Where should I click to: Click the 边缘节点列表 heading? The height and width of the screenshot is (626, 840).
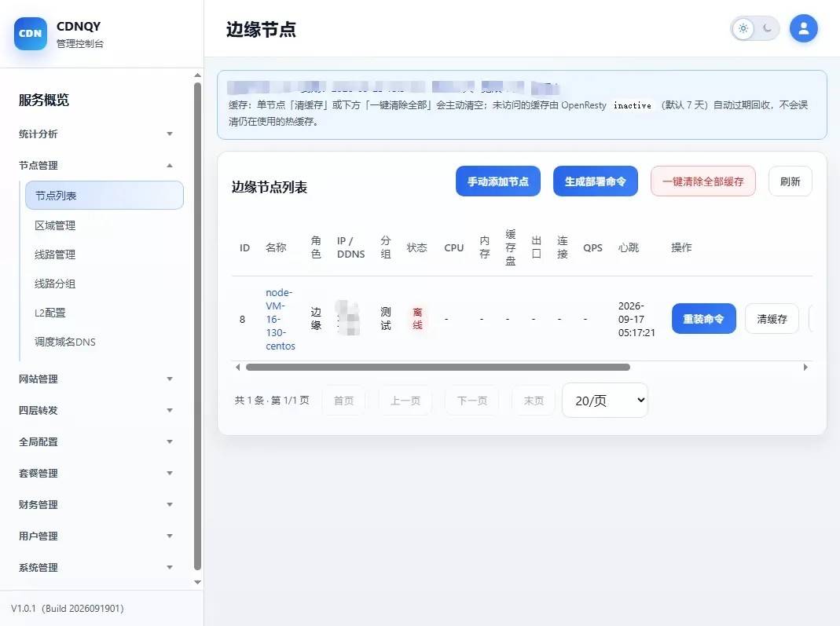tap(270, 187)
